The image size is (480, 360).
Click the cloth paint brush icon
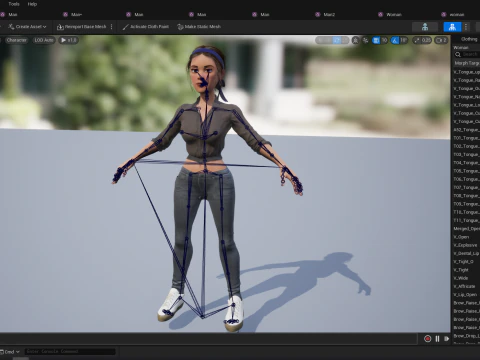(125, 27)
